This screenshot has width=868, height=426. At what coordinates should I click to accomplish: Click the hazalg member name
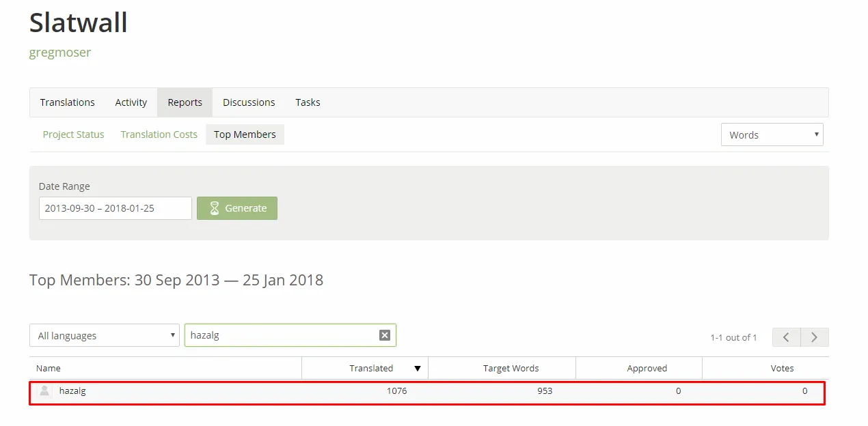(72, 391)
